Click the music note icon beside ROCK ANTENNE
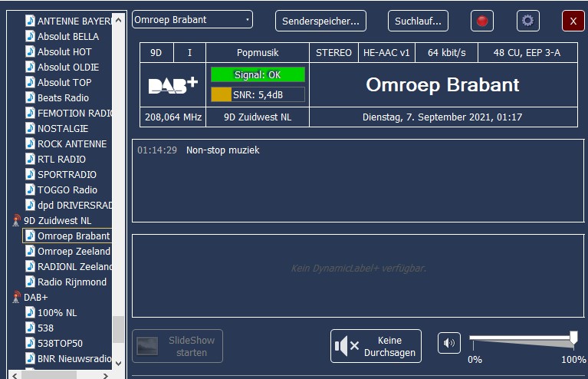Image resolution: width=588 pixels, height=379 pixels. click(x=30, y=144)
